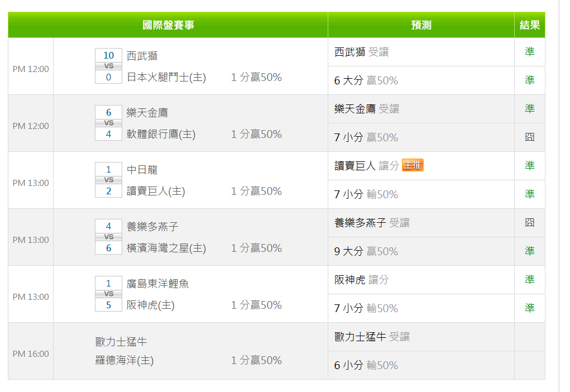570x392 pixels.
Task: Click score 6 for 樂天金鷹
Action: click(108, 112)
